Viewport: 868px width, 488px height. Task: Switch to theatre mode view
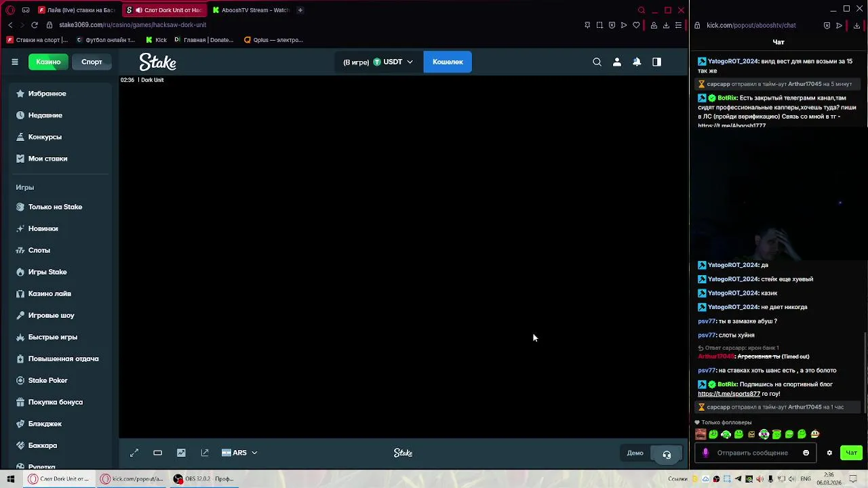tap(157, 453)
